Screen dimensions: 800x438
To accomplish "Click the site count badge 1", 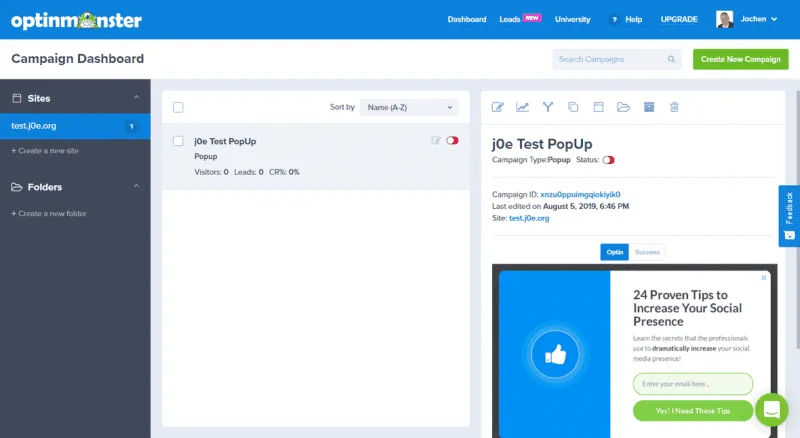I will (x=132, y=126).
